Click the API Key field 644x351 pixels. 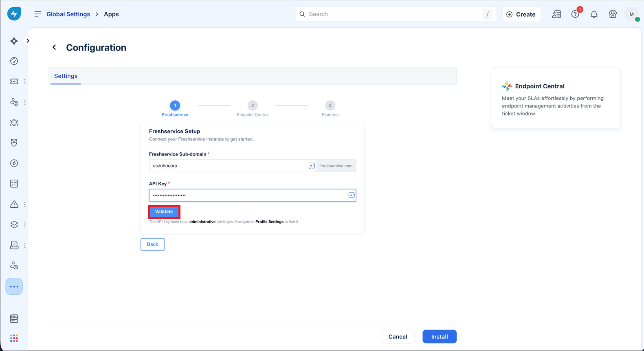(253, 195)
